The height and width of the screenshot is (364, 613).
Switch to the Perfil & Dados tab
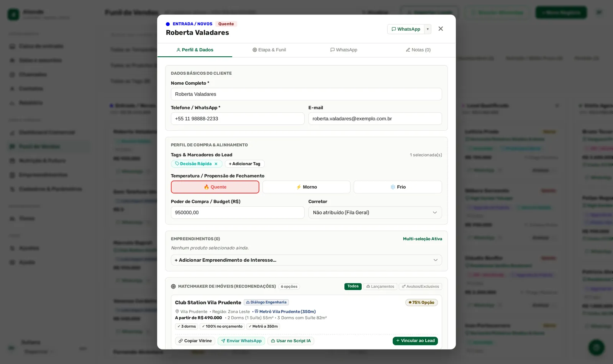coord(195,50)
